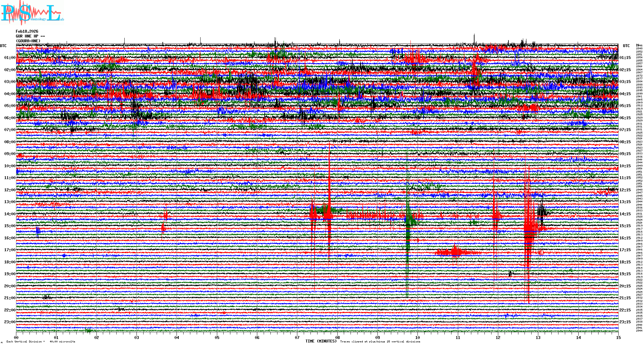Click the (GOURA-HNE) station name
Viewport: 644px width, 346px height.
tap(28, 41)
